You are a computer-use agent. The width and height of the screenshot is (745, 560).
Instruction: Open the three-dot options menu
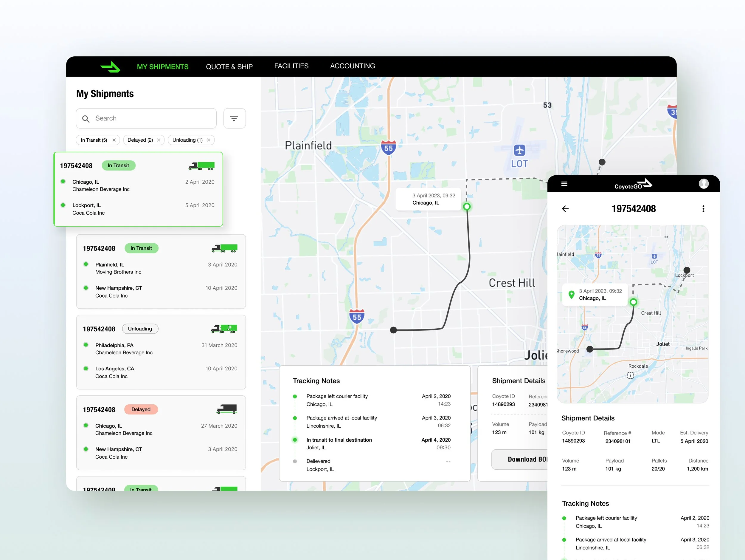coord(703,209)
